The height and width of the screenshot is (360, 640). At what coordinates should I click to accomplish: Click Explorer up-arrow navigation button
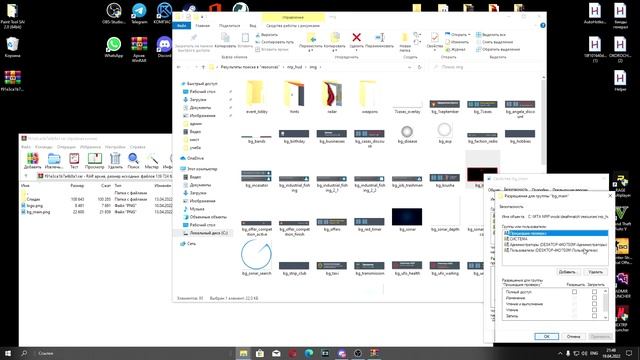pos(203,67)
